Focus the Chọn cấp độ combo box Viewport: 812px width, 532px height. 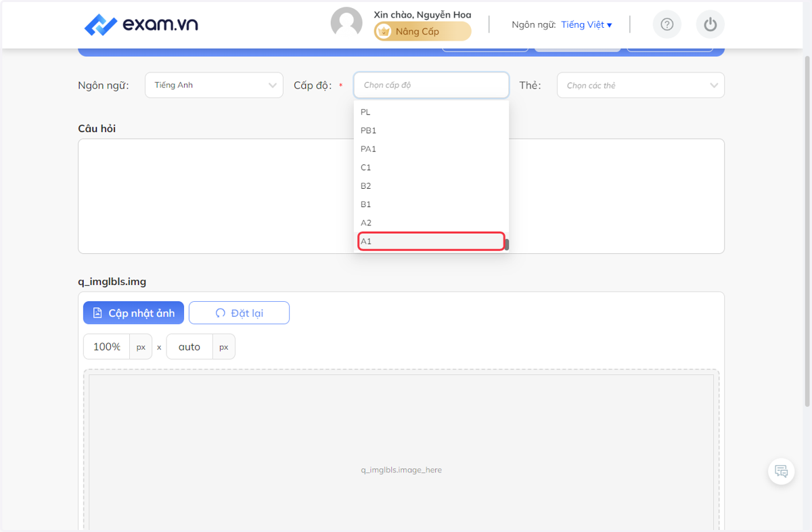(431, 85)
